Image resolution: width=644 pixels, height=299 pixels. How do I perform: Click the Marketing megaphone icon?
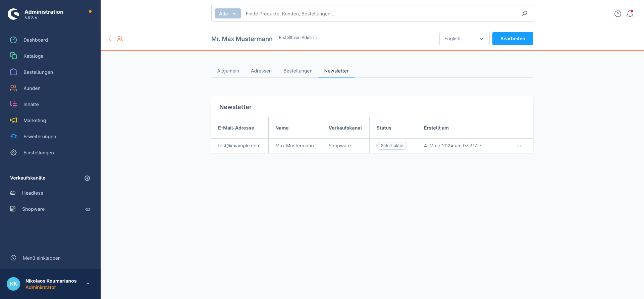pyautogui.click(x=13, y=120)
